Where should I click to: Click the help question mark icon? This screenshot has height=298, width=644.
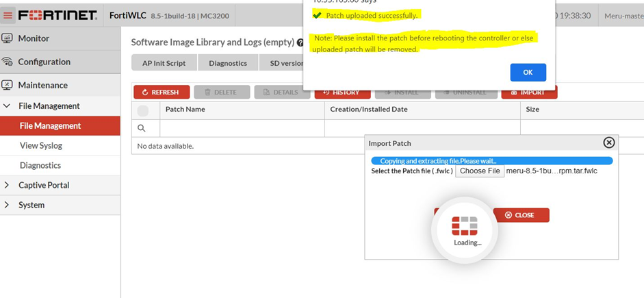[x=300, y=42]
